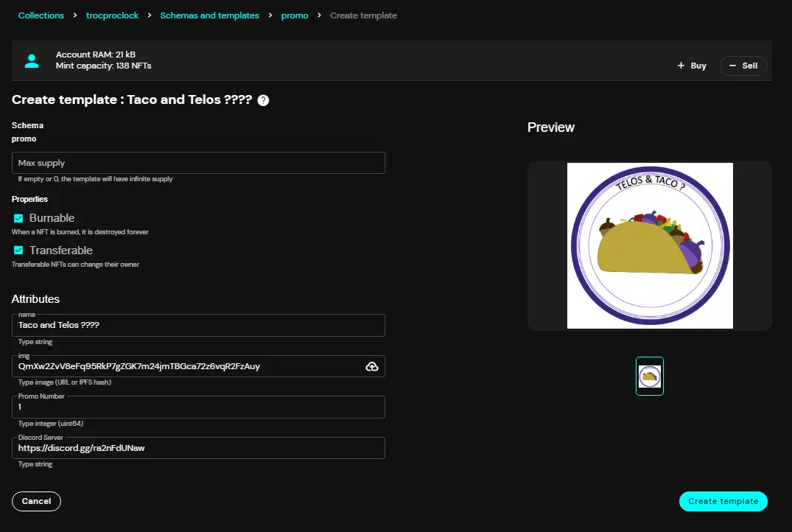Click the Preview heading
792x532 pixels.
point(551,127)
